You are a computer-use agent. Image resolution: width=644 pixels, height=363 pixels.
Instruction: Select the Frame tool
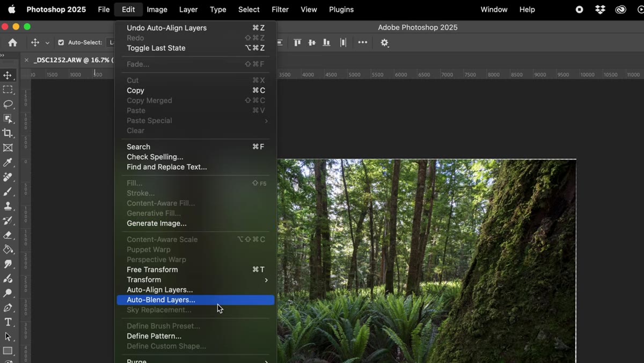8,148
